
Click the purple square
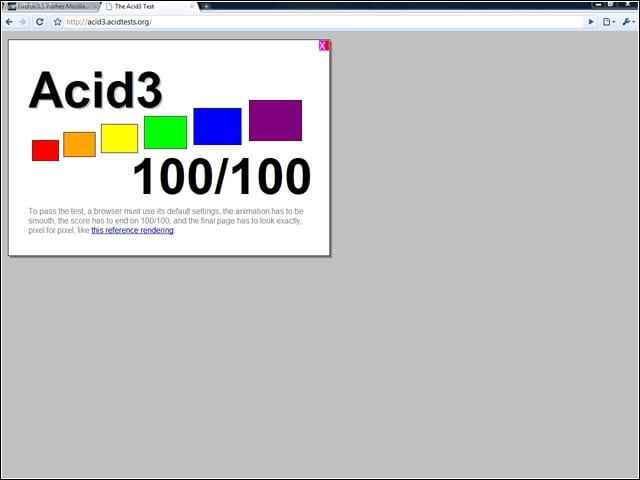276,120
